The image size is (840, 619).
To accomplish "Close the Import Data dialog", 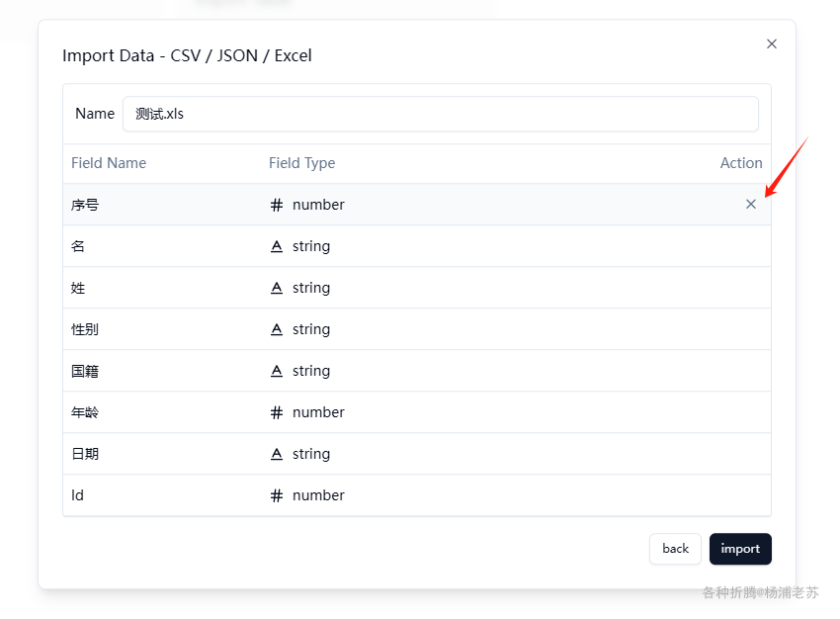I will (772, 44).
